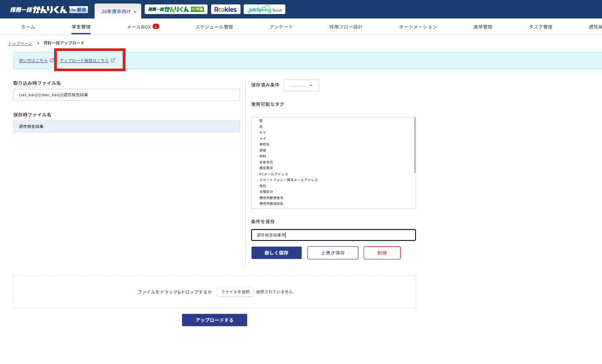The image size is (602, 364).
Task: Click the scrollbar of the 使用可能なタグ list
Action: coord(415,145)
